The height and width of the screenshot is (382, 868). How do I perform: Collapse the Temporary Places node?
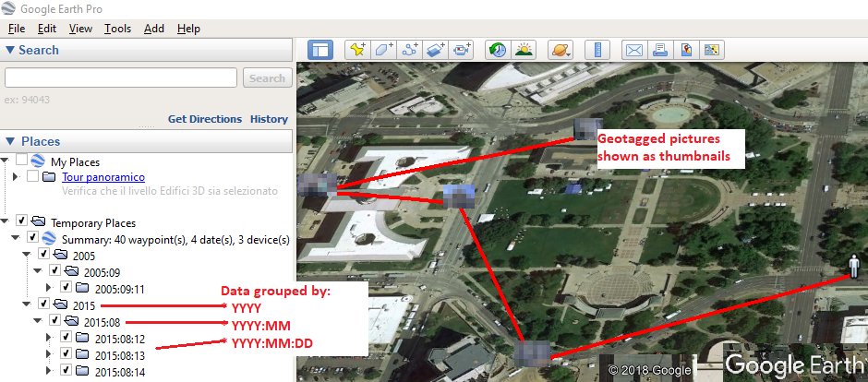[5, 221]
